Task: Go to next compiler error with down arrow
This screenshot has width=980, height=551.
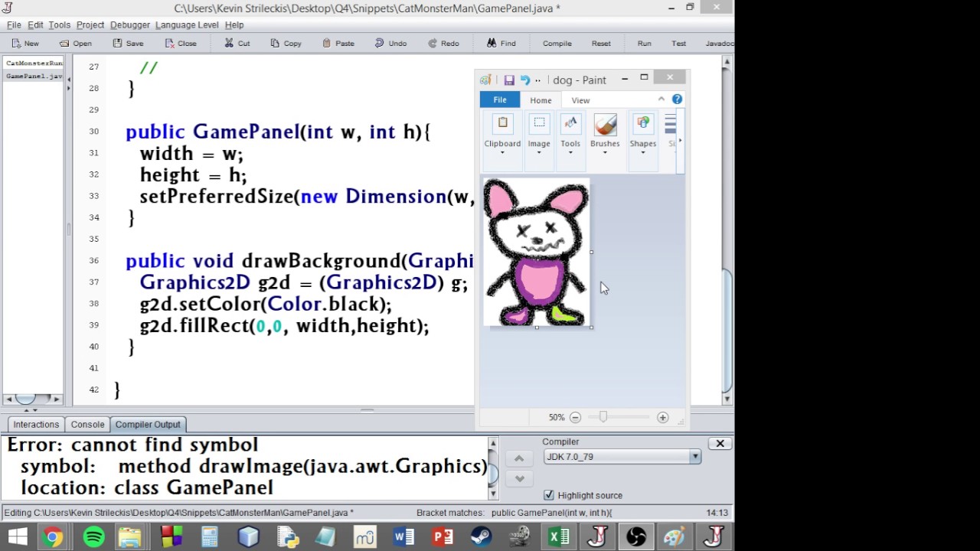Action: (519, 478)
